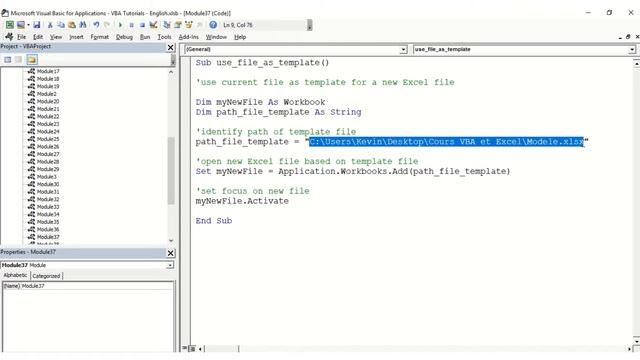Select Module2 in project tree
The height and width of the screenshot is (360, 640).
42,94
